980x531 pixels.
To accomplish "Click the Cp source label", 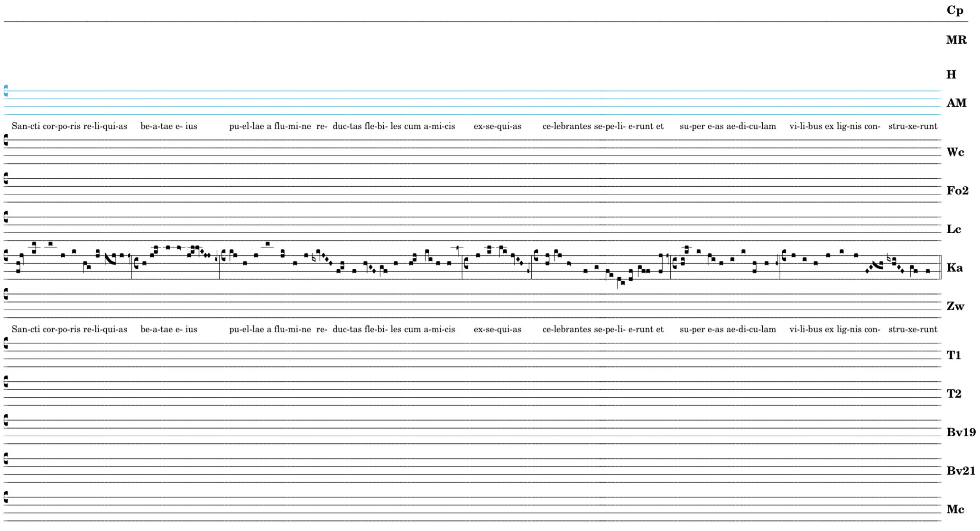I will 954,10.
